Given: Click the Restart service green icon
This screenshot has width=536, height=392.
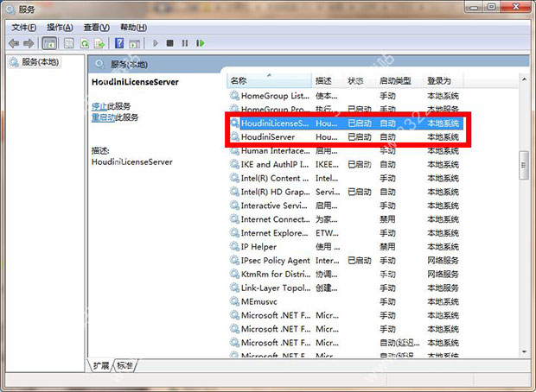Looking at the screenshot, I should pyautogui.click(x=201, y=43).
